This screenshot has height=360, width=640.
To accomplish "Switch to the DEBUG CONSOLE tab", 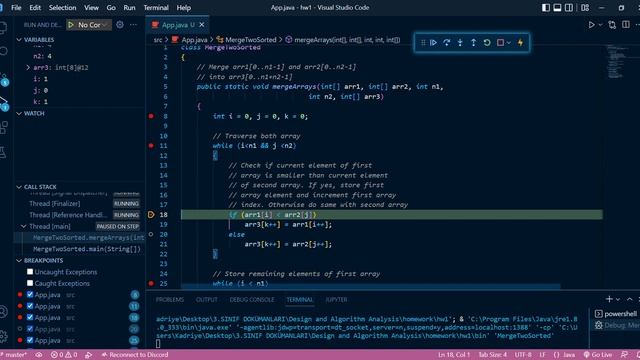I will point(252,299).
